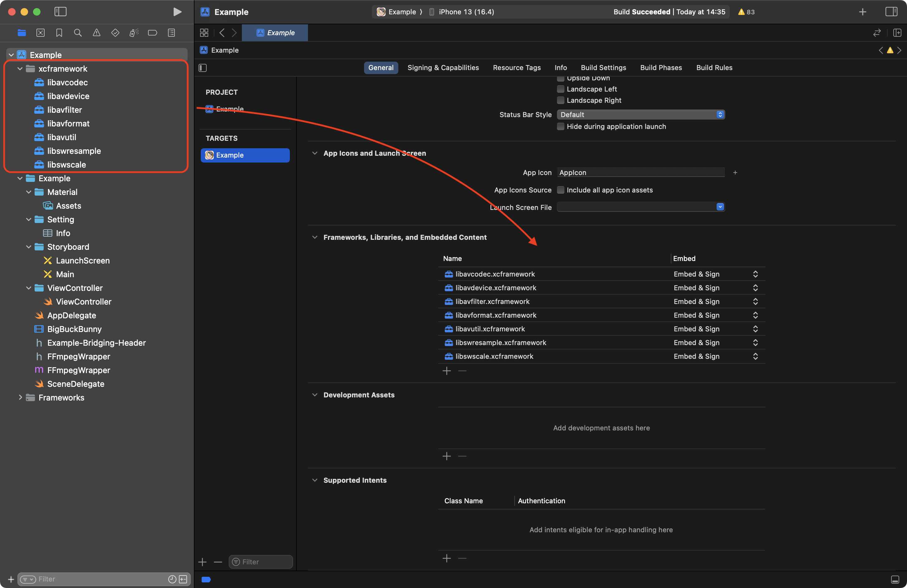Viewport: 907px width, 588px height.
Task: Switch to Build Settings tab
Action: click(603, 68)
